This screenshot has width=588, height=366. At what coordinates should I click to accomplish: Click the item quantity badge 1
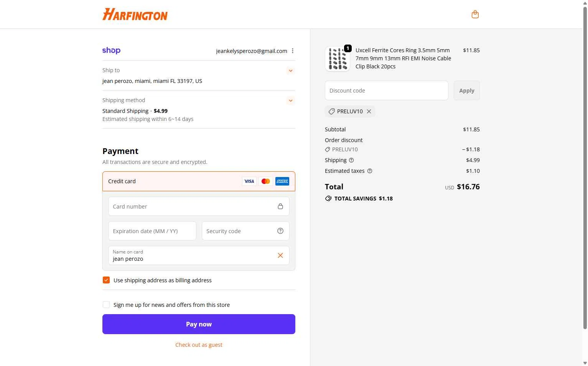[x=348, y=48]
